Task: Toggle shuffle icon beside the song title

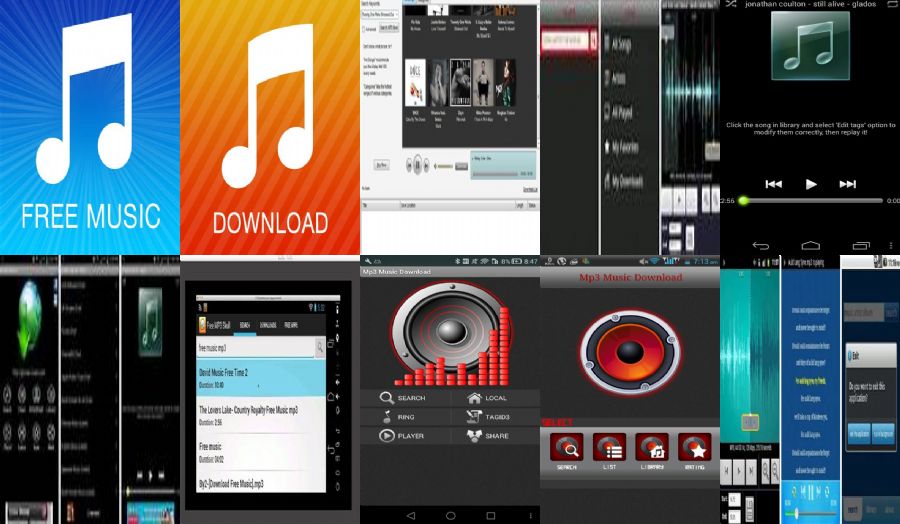Action: pos(731,5)
